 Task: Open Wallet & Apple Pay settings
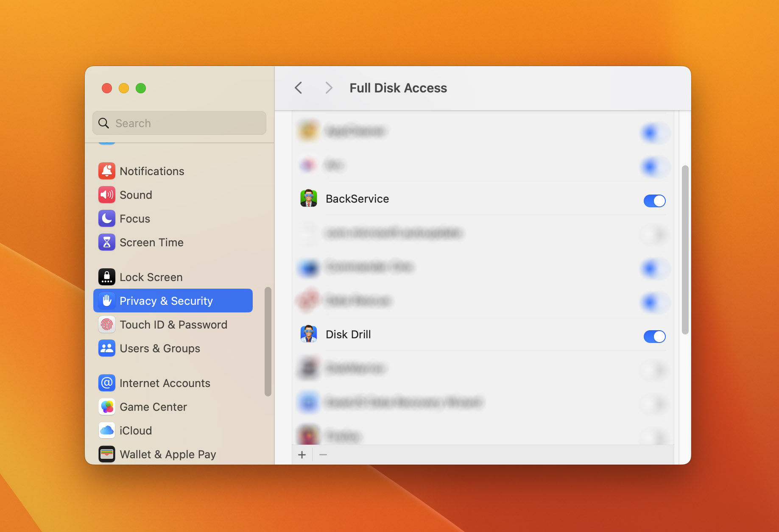point(168,454)
